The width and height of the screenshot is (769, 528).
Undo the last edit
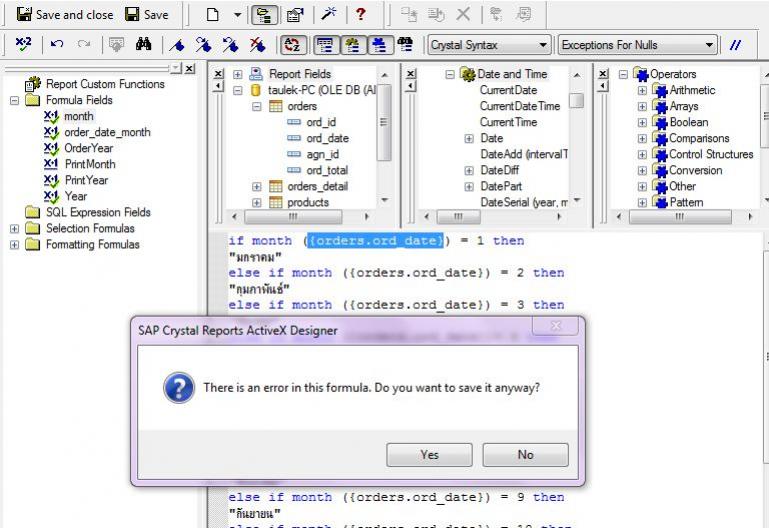57,45
